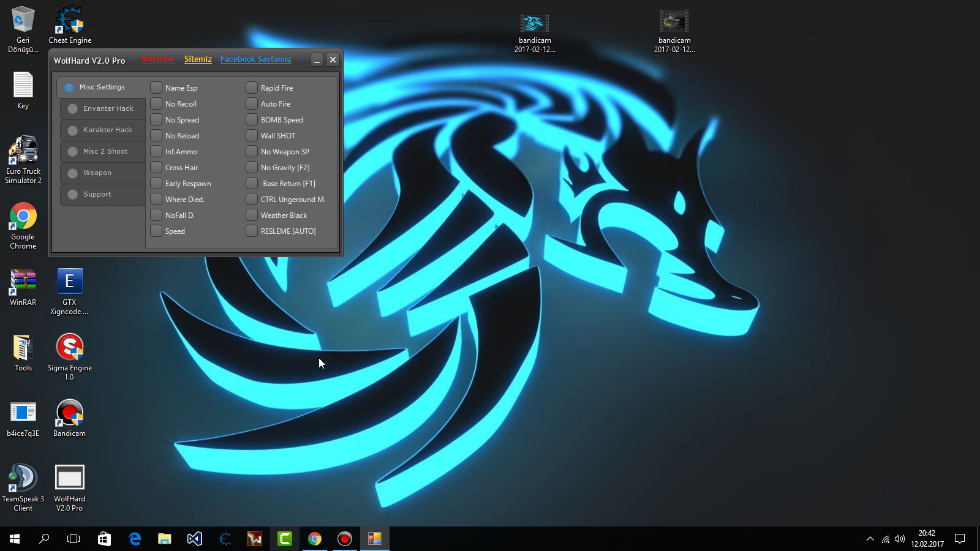Select the Sigma Engine 1.0 icon

(x=70, y=357)
